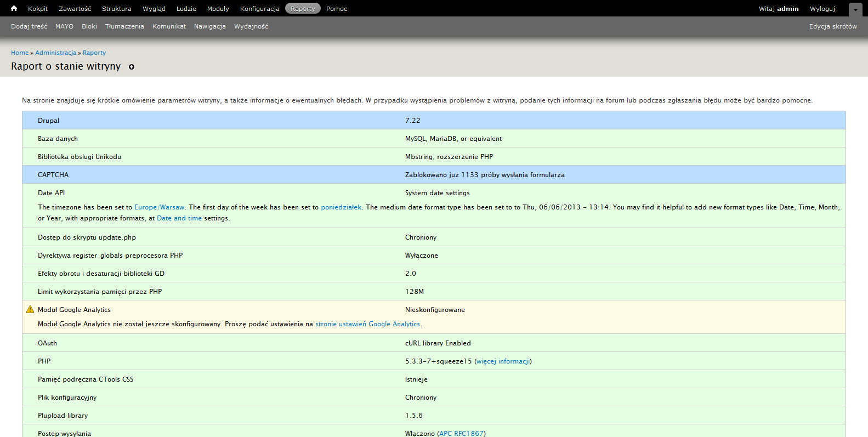The width and height of the screenshot is (868, 437).
Task: Click the cURL library Enabled value
Action: (438, 343)
